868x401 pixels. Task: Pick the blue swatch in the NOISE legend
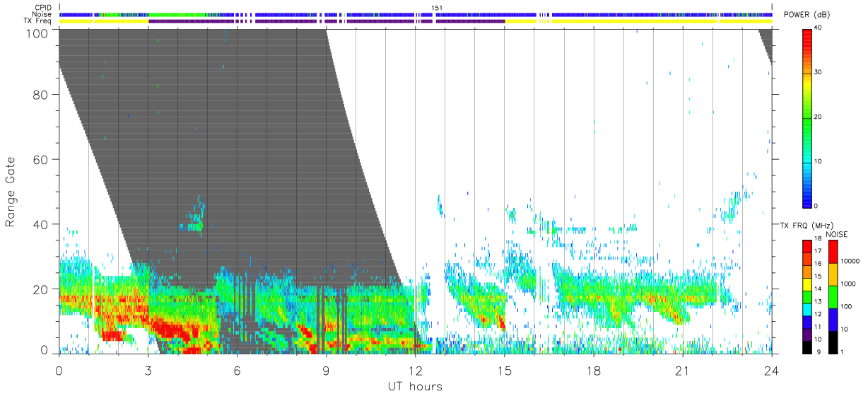click(x=832, y=318)
